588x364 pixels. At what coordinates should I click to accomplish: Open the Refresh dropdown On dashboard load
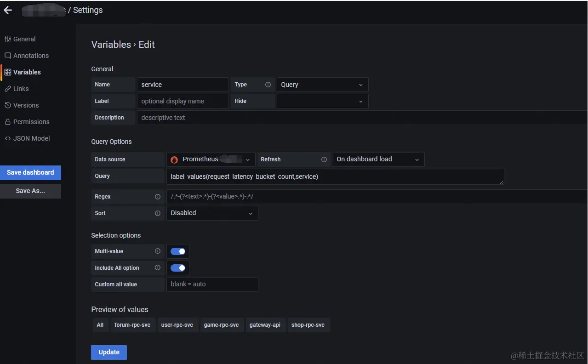point(378,159)
